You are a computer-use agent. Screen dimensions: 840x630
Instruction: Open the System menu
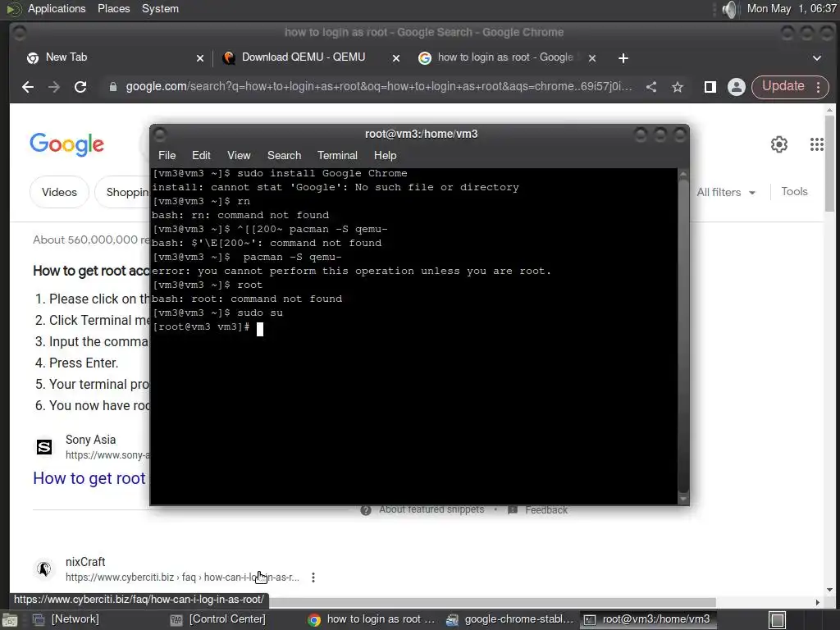click(160, 8)
